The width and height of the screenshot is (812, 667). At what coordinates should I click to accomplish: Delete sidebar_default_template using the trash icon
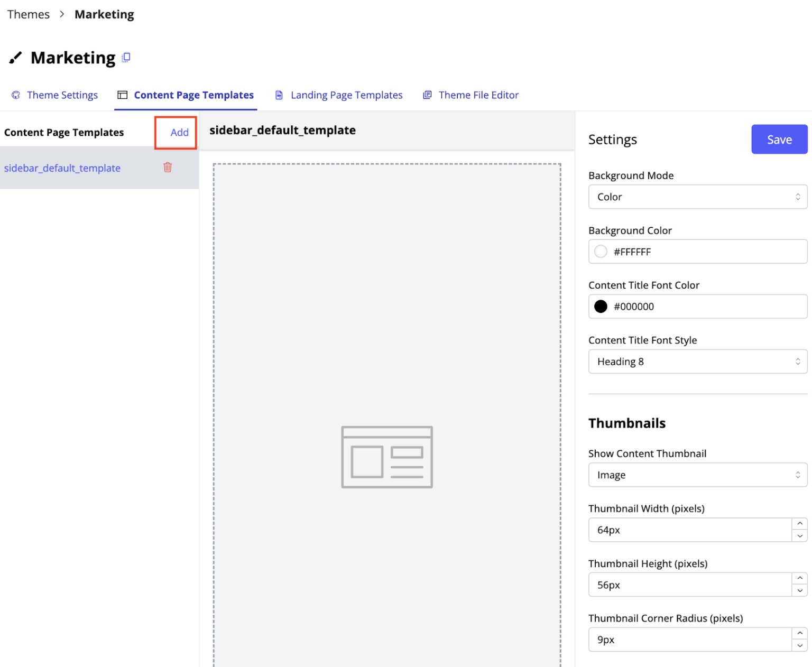(167, 168)
